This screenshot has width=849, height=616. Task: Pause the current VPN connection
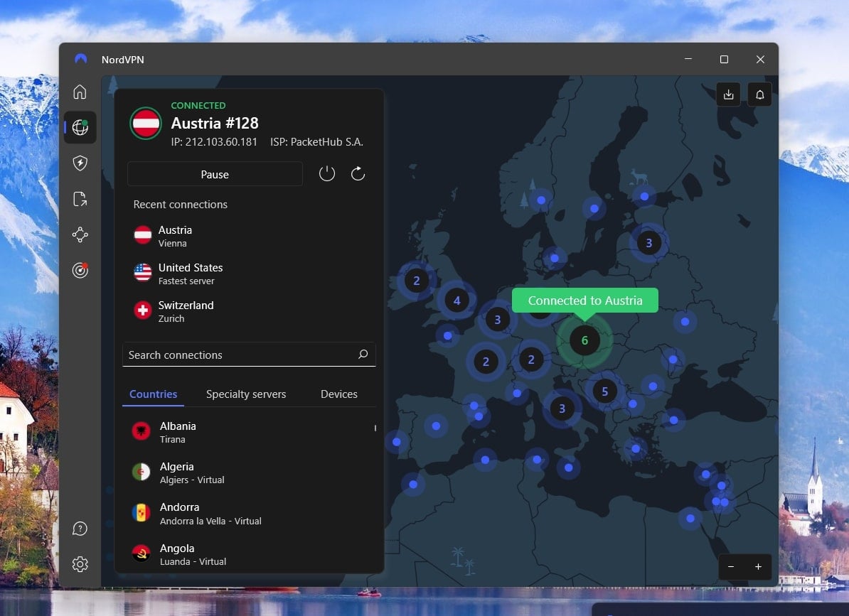pos(215,174)
